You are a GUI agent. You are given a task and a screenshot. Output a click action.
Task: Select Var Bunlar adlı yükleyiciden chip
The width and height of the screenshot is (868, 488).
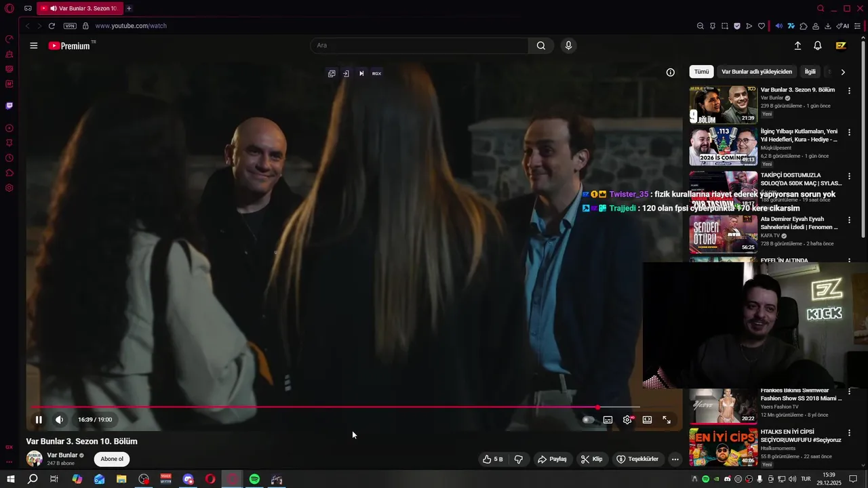point(757,71)
